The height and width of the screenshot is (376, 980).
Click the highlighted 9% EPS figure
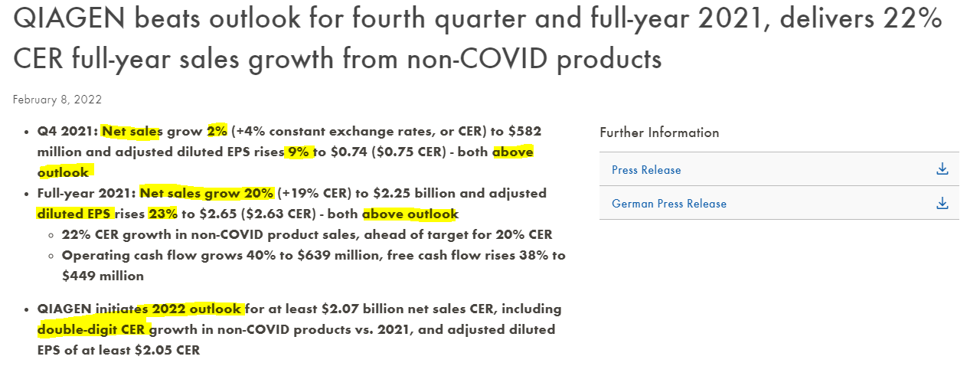pyautogui.click(x=299, y=152)
